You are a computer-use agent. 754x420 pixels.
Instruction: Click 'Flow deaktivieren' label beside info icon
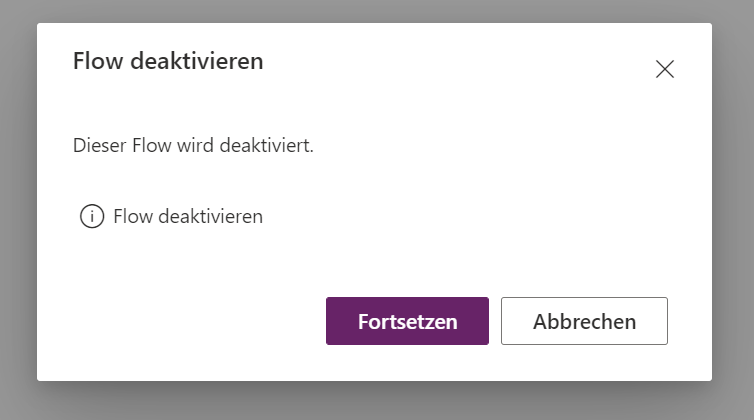188,216
